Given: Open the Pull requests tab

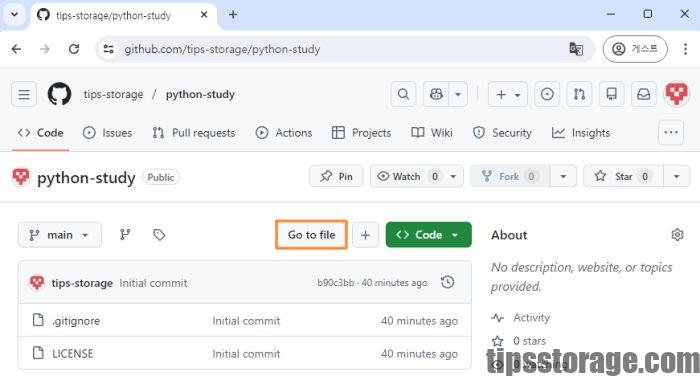Looking at the screenshot, I should click(194, 133).
